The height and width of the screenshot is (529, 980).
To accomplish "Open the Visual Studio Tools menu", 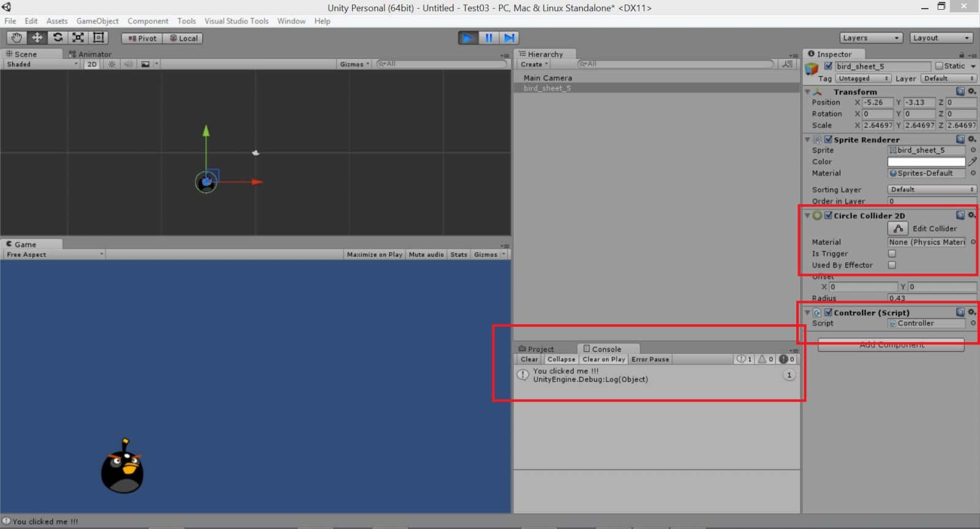I will [x=236, y=21].
